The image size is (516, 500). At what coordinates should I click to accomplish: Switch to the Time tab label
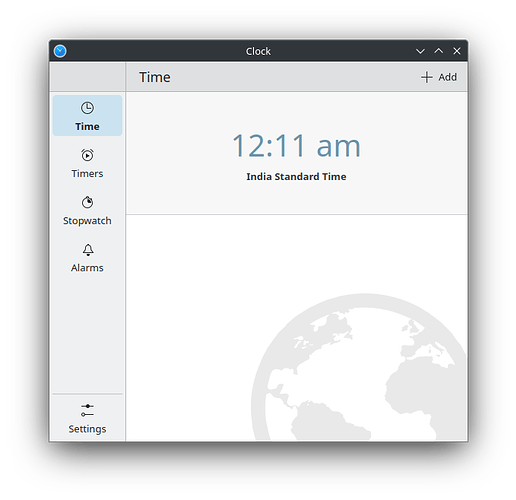click(x=87, y=127)
